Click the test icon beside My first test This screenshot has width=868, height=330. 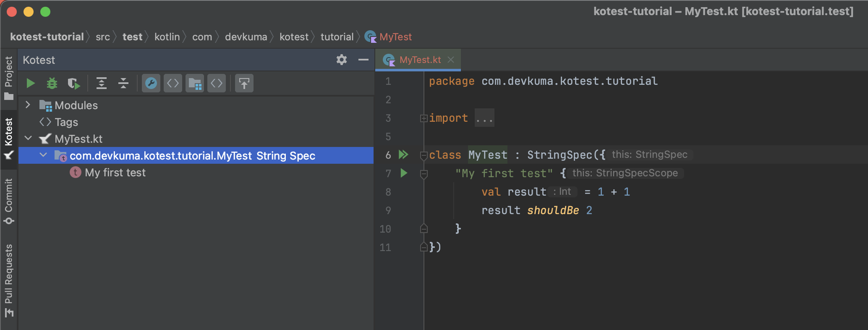76,172
